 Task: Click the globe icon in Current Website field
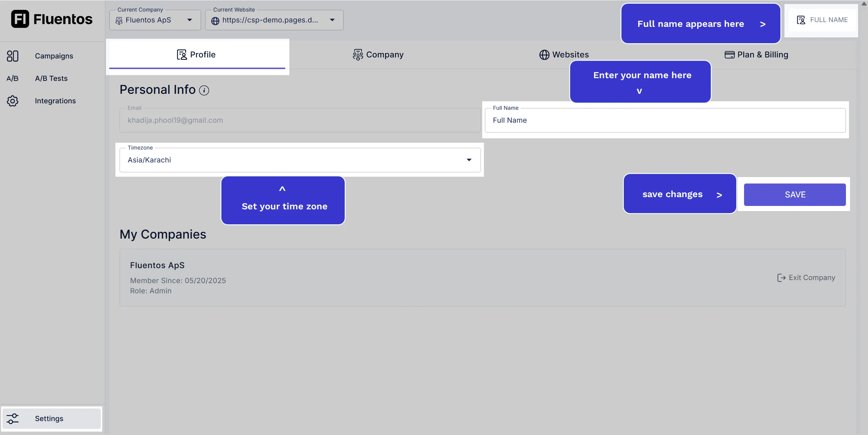click(215, 20)
